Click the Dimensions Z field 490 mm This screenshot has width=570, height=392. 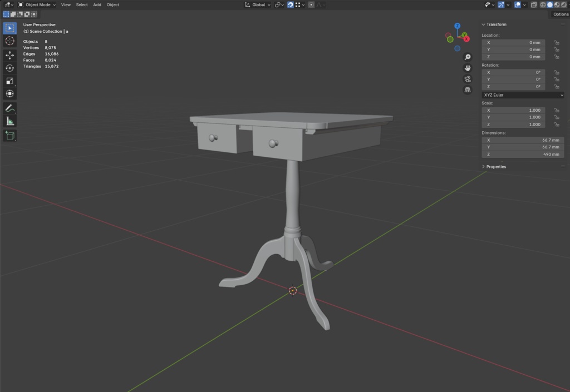[523, 154]
